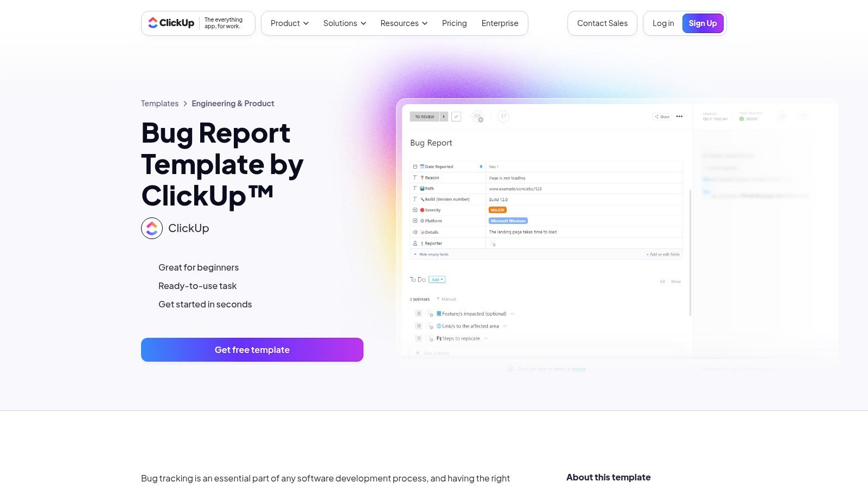Open the Pricing menu item
The image size is (868, 488).
tap(454, 23)
